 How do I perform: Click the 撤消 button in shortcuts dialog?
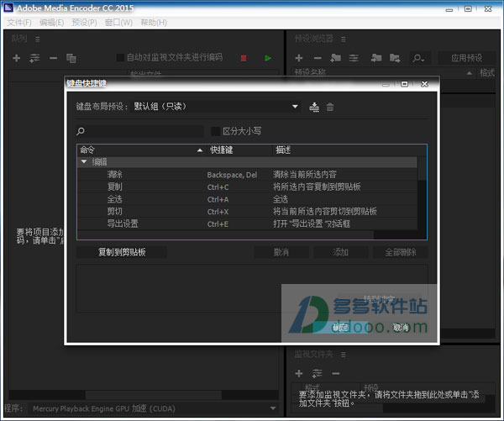(281, 252)
